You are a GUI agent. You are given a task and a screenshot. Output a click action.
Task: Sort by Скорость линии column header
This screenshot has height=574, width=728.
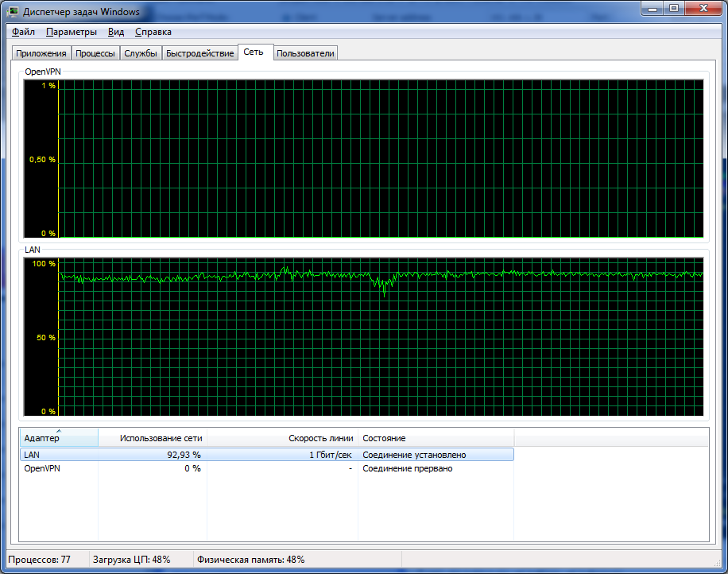point(283,438)
